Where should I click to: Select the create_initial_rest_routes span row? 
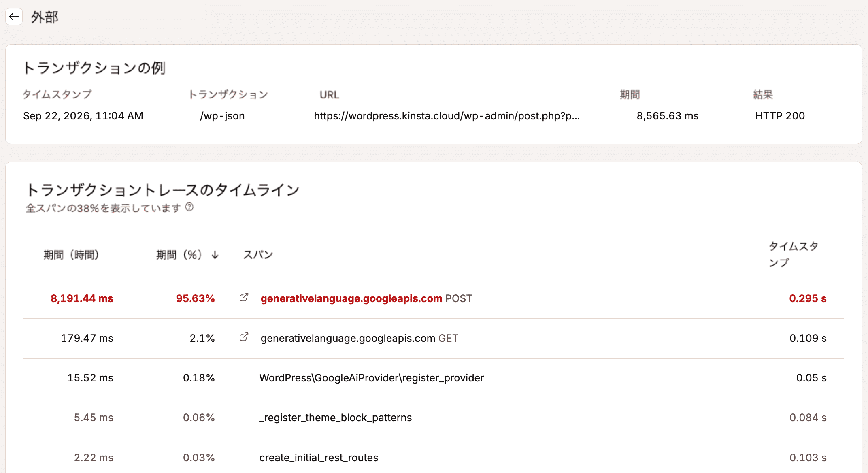(434, 458)
